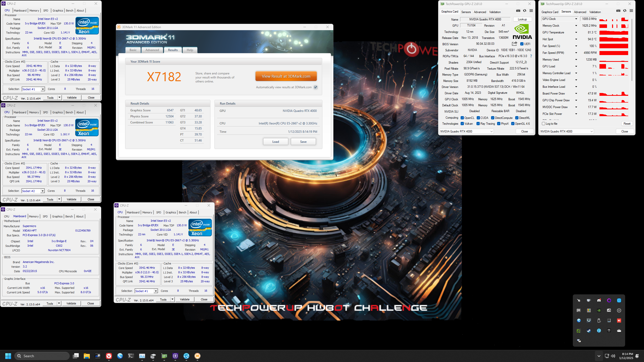Open Discord from the tray overflow
The height and width of the screenshot is (362, 644).
tap(599, 300)
